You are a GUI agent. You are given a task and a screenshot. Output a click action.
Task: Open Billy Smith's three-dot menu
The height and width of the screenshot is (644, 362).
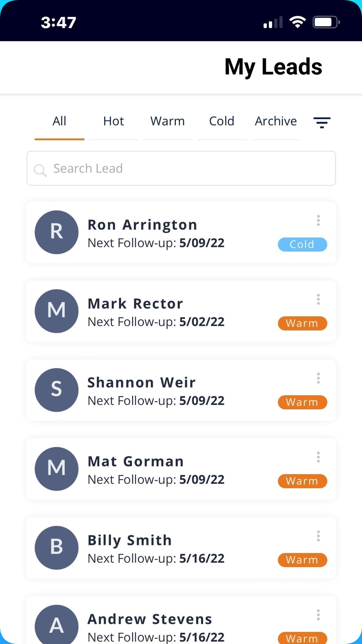click(x=318, y=536)
